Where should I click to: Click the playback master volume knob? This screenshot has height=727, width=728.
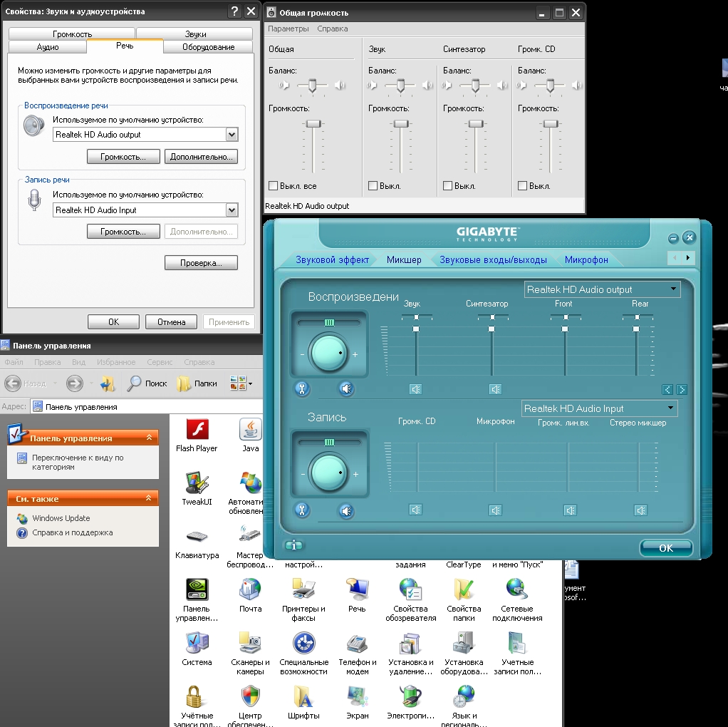coord(328,354)
